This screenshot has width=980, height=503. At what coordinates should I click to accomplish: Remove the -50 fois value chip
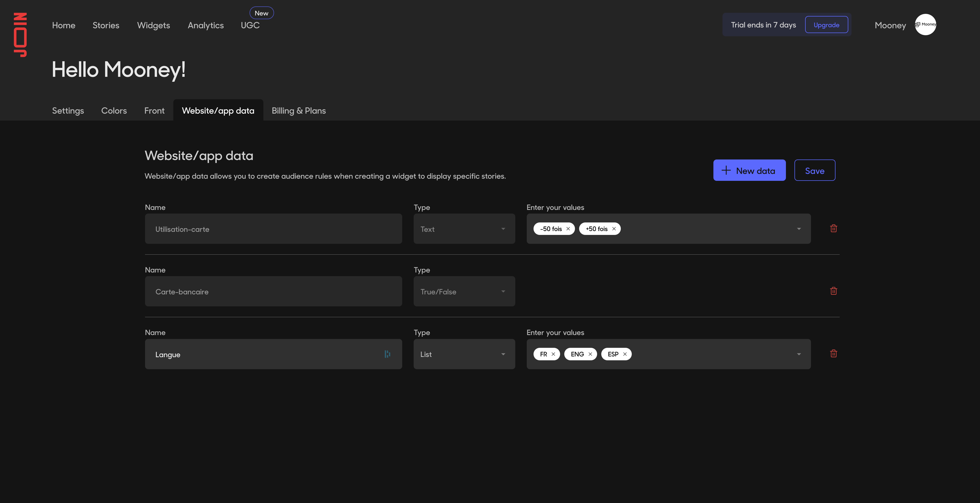tap(568, 229)
